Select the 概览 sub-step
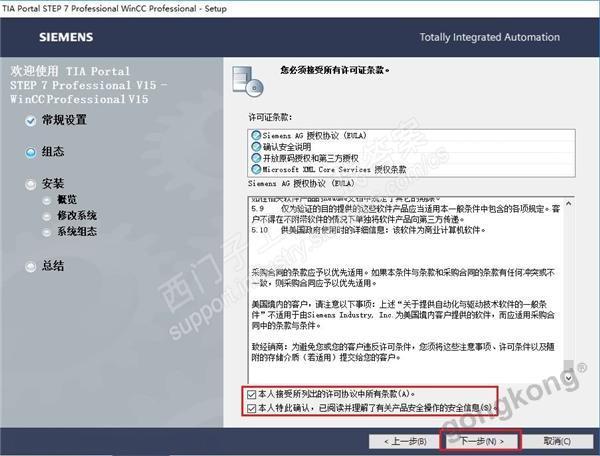This screenshot has width=600, height=456. tap(67, 199)
